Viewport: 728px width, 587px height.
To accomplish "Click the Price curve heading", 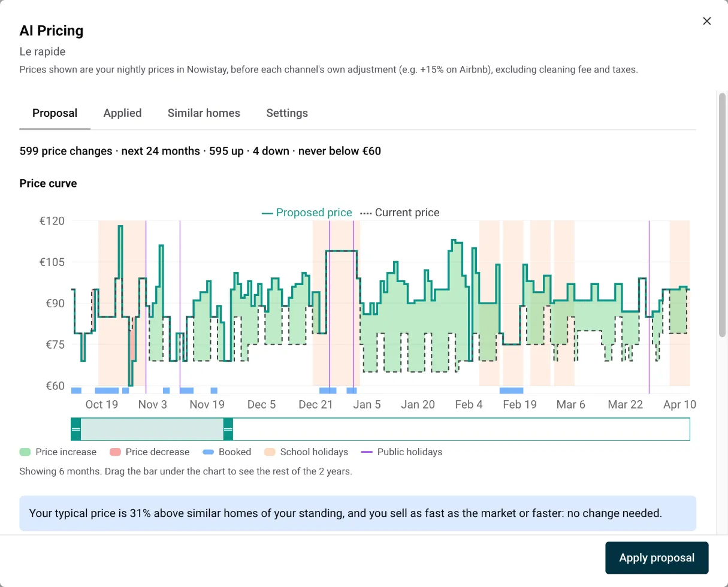I will click(x=48, y=183).
